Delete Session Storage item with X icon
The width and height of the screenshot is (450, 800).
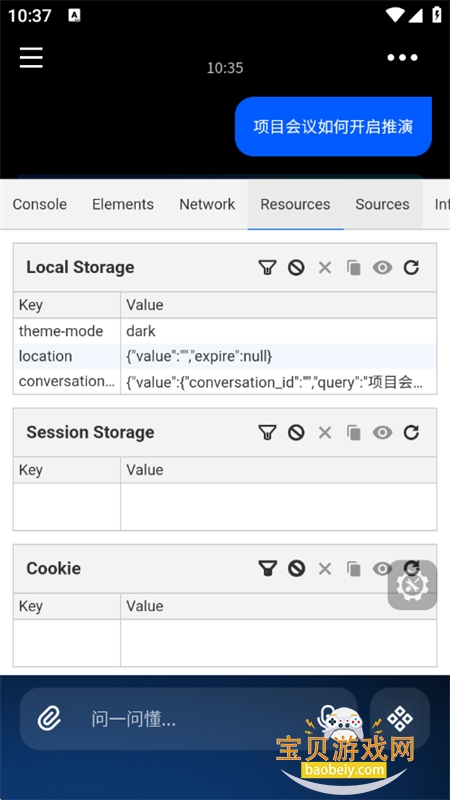point(325,433)
